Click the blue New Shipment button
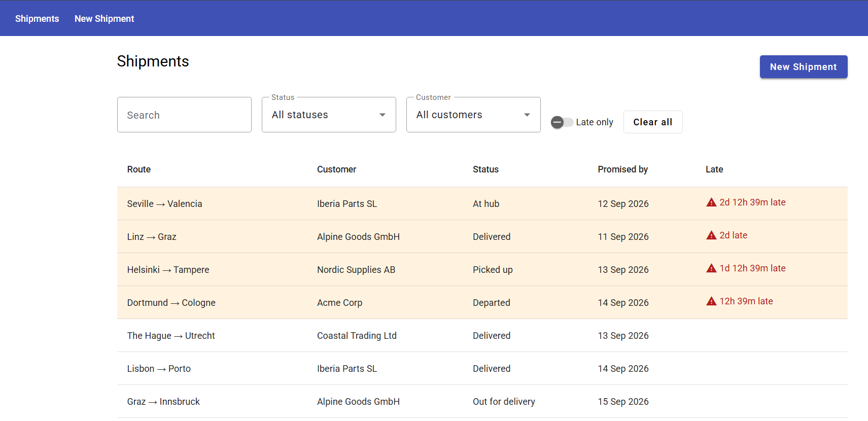This screenshot has width=868, height=421. pyautogui.click(x=804, y=67)
